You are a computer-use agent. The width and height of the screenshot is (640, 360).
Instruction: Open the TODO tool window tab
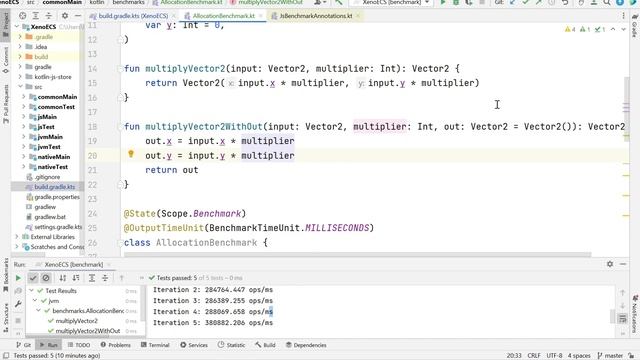[x=79, y=345]
